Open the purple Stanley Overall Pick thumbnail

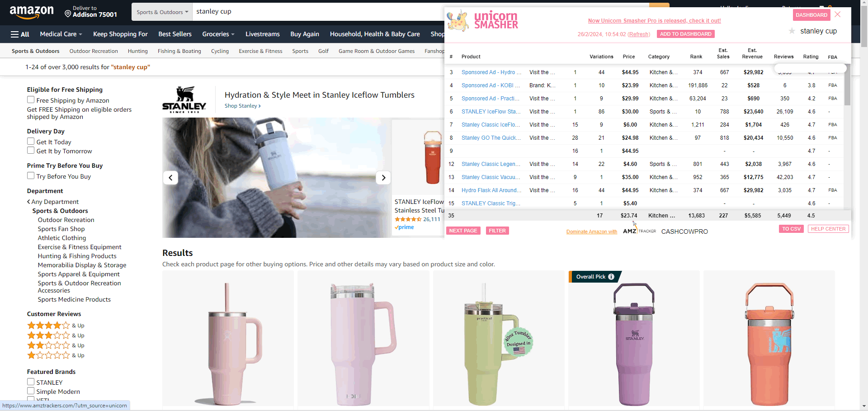pos(634,339)
